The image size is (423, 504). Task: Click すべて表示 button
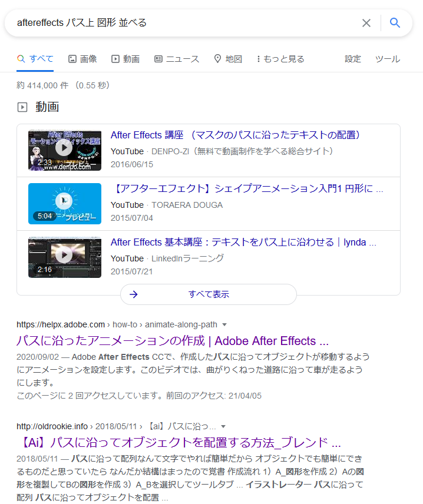tap(209, 294)
